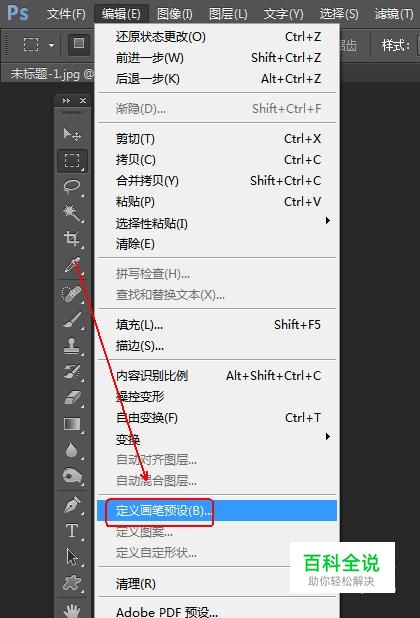
Task: Click the Photoshop Ps logo
Action: point(18,13)
